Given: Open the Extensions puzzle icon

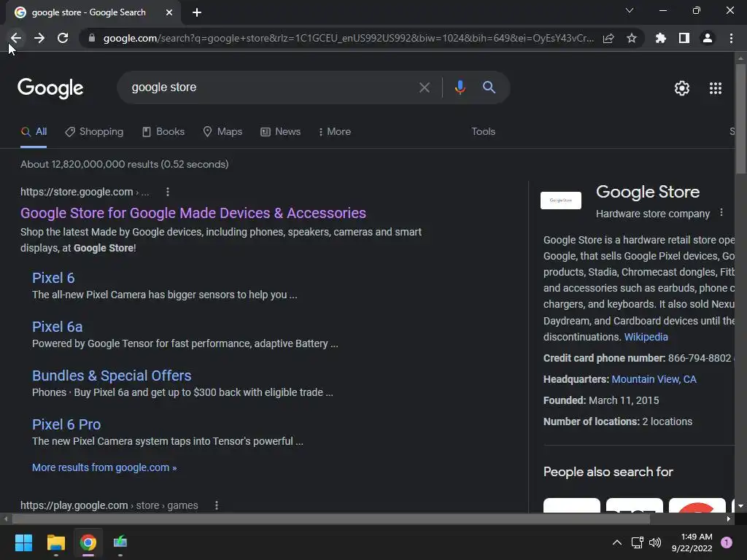Looking at the screenshot, I should tap(661, 38).
